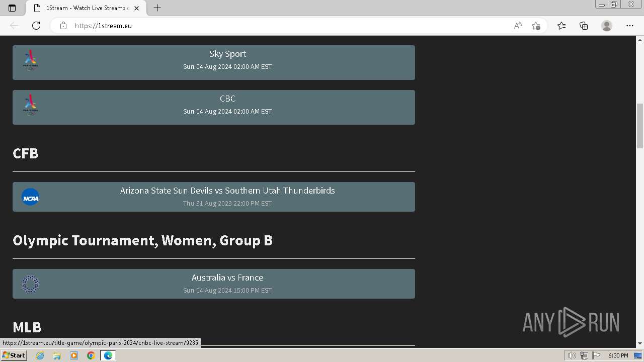Viewport: 644px width, 362px height.
Task: Refresh the current page
Action: (36, 26)
